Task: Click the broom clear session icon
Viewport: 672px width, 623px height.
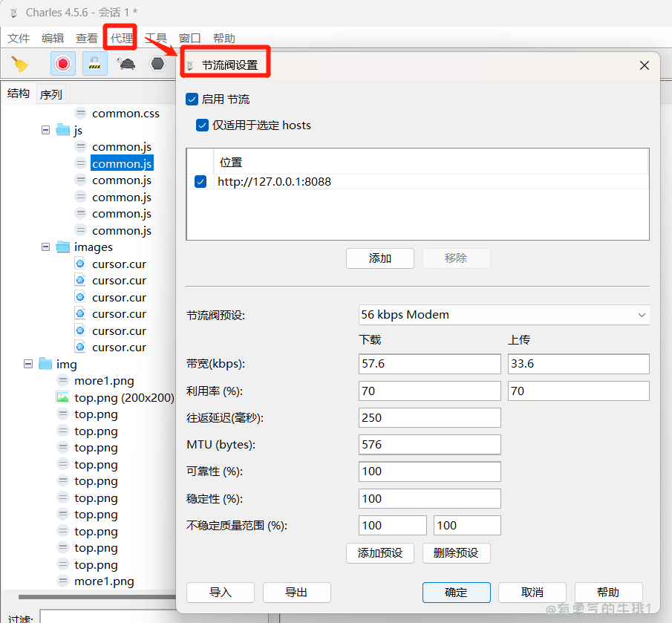Action: tap(20, 64)
